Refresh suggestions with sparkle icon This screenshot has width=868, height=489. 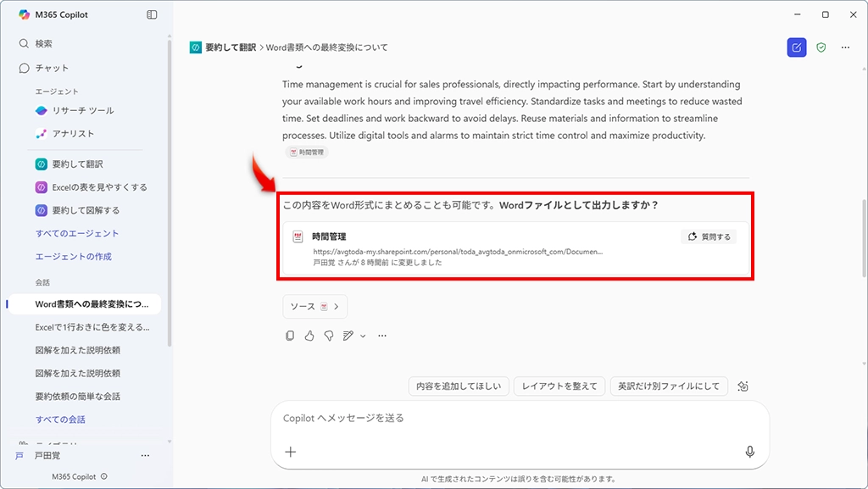point(743,386)
